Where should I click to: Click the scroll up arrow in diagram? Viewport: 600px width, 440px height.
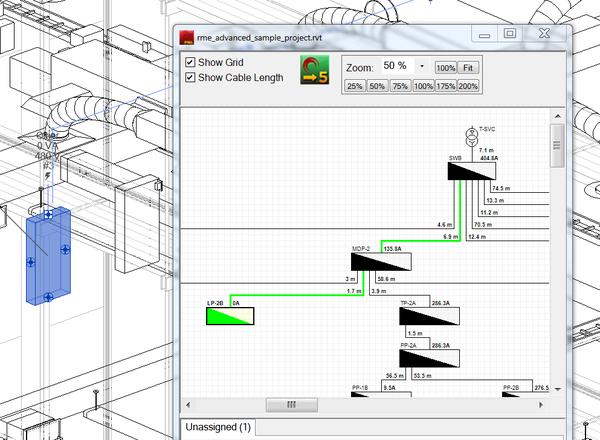tap(558, 116)
